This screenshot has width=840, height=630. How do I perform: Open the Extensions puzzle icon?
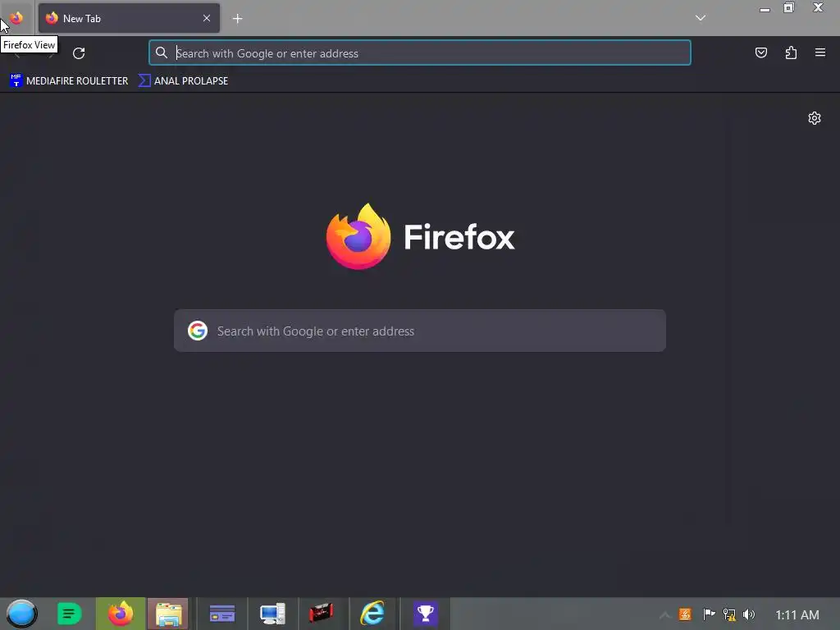tap(791, 52)
